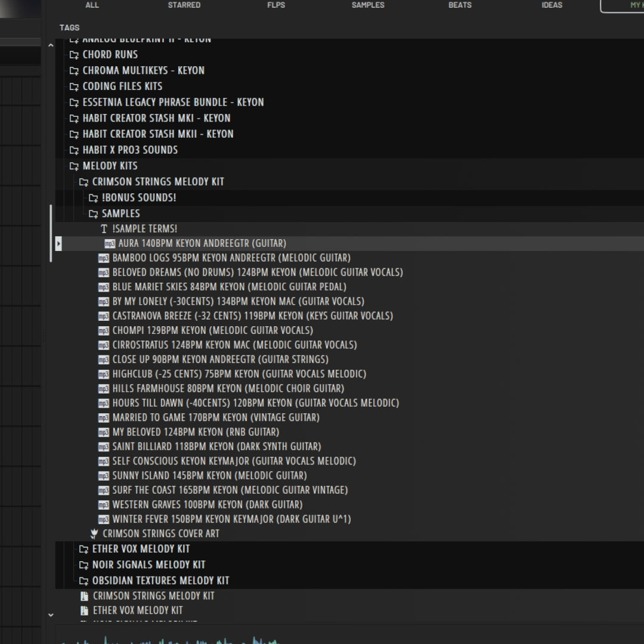Click the archive file icon for Ether Vox Melody Kit
This screenshot has width=644, height=644.
(x=84, y=611)
